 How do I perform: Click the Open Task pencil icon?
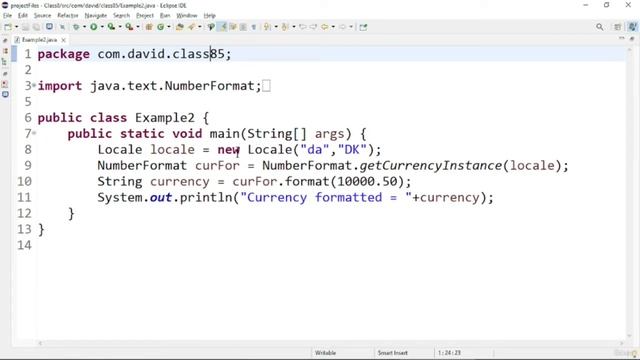pyautogui.click(x=191, y=27)
